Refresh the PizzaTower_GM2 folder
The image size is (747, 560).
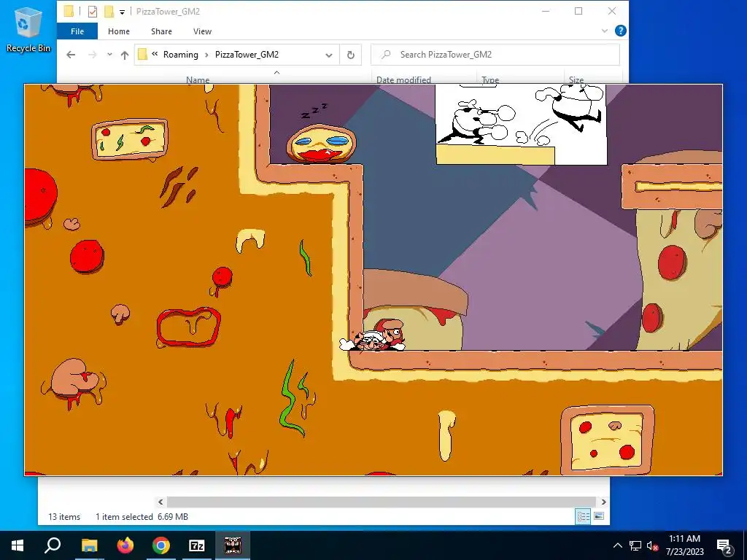click(x=351, y=55)
